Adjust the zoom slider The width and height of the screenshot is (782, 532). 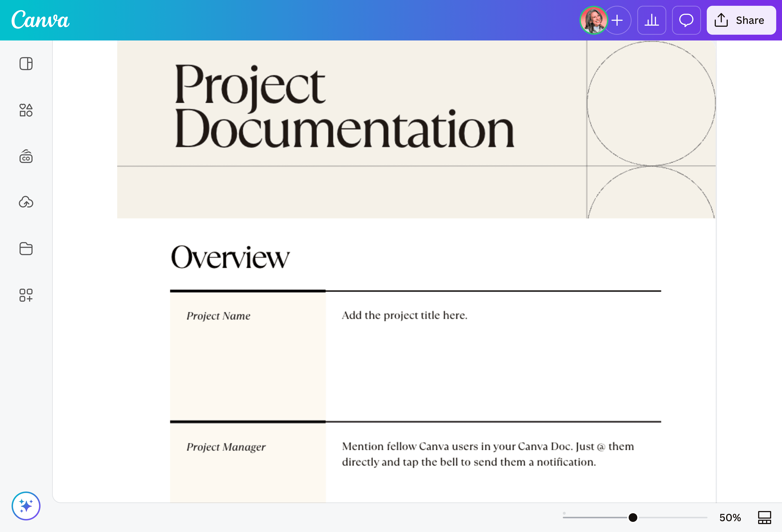633,518
